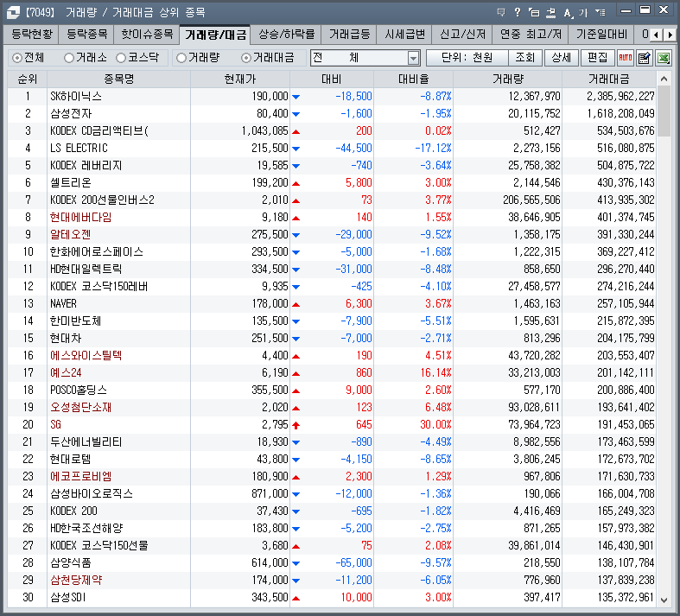Select stock row 한화에어로스페이스
The image size is (680, 616).
pyautogui.click(x=331, y=252)
